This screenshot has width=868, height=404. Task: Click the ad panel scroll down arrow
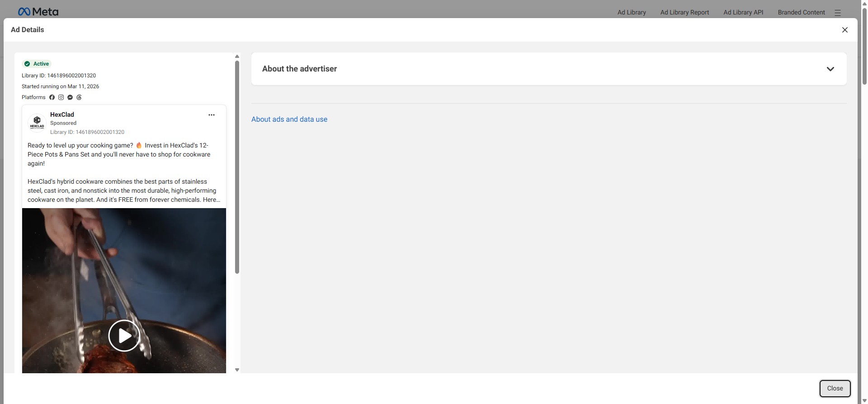237,370
